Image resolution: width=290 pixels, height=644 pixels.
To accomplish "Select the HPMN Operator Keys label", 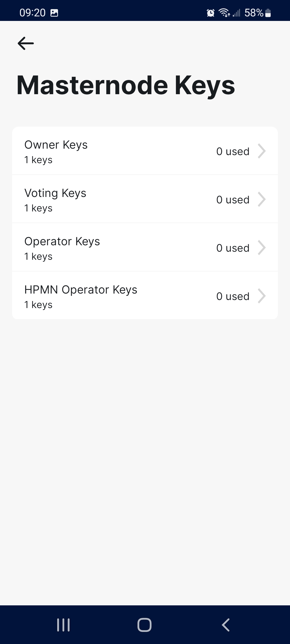I will (x=81, y=290).
